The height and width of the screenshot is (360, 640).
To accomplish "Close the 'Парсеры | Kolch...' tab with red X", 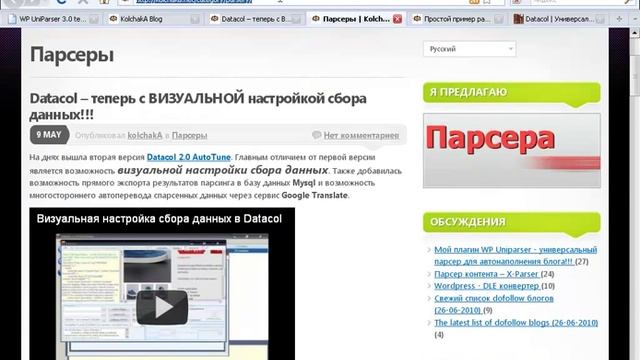I will coord(397,19).
